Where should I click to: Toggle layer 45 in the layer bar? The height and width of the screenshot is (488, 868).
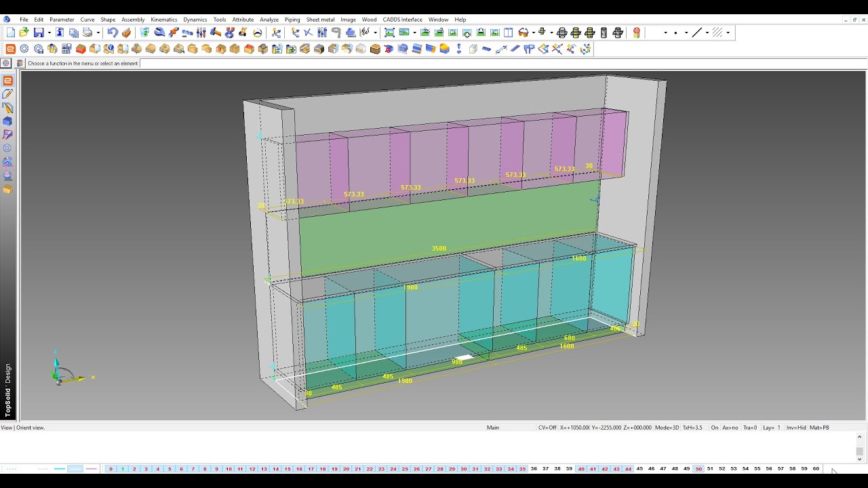click(x=639, y=468)
